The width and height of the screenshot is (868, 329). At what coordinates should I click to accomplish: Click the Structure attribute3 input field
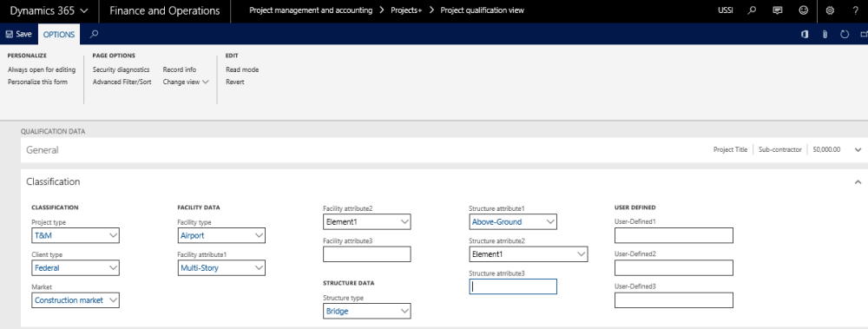point(513,286)
